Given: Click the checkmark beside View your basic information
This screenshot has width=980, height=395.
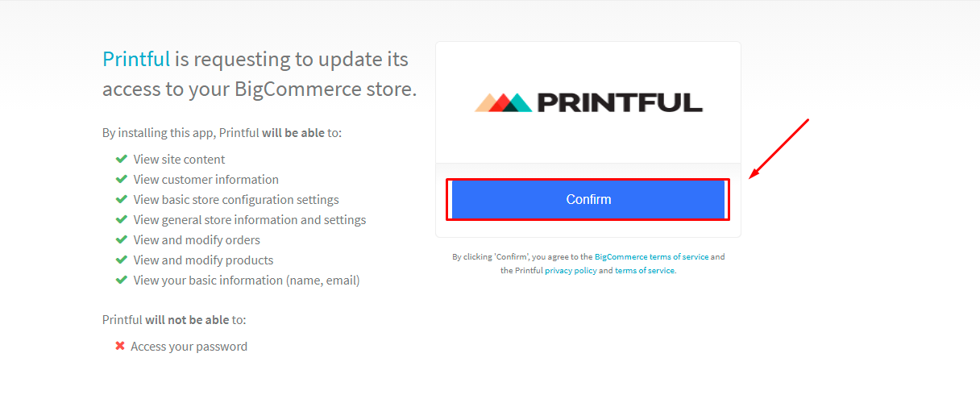Looking at the screenshot, I should point(121,280).
